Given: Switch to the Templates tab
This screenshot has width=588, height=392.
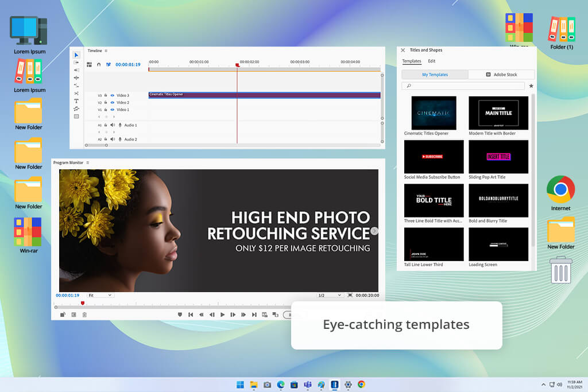Looking at the screenshot, I should [411, 61].
